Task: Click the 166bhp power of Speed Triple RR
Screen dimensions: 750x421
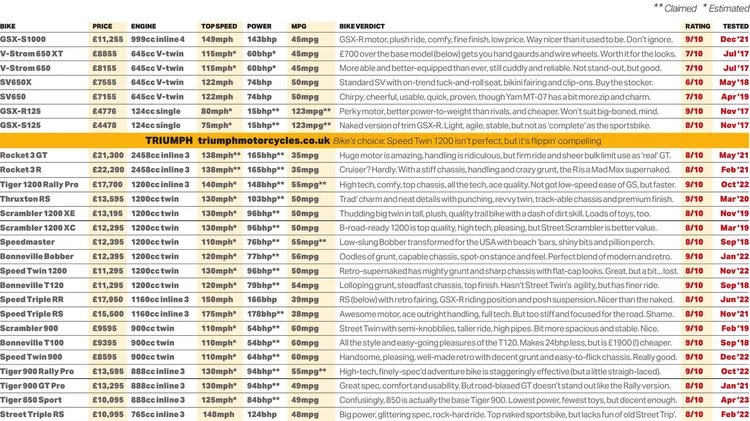Action: pos(262,299)
